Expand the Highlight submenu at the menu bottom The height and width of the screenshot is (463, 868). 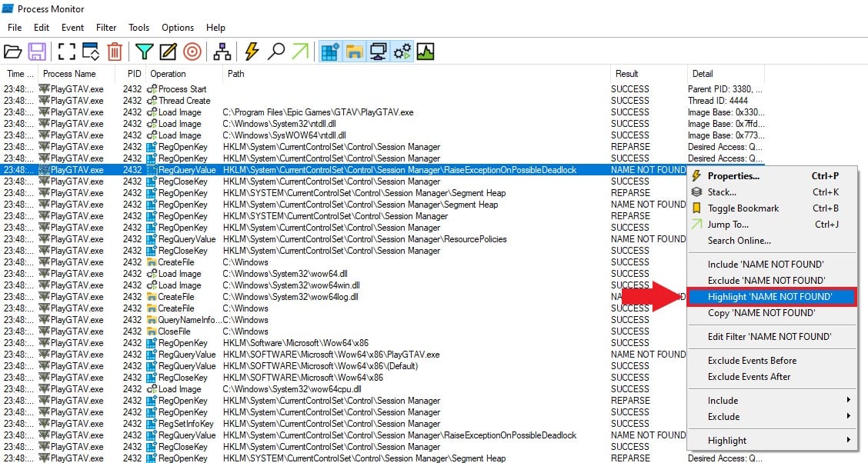(773, 441)
